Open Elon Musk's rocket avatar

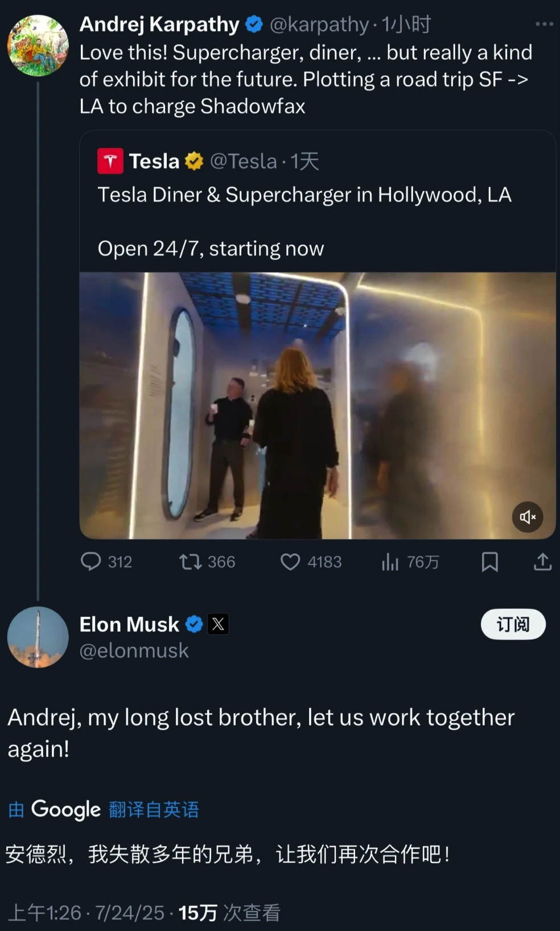click(38, 637)
